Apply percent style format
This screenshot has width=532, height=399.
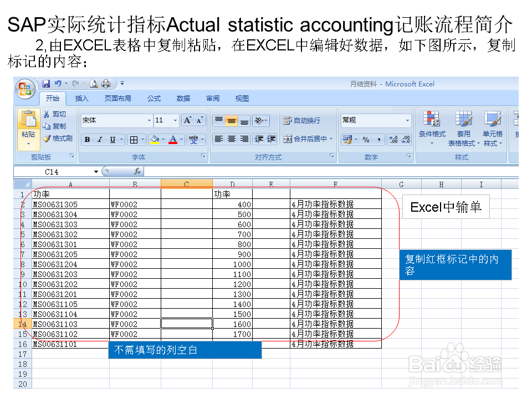tap(366, 140)
